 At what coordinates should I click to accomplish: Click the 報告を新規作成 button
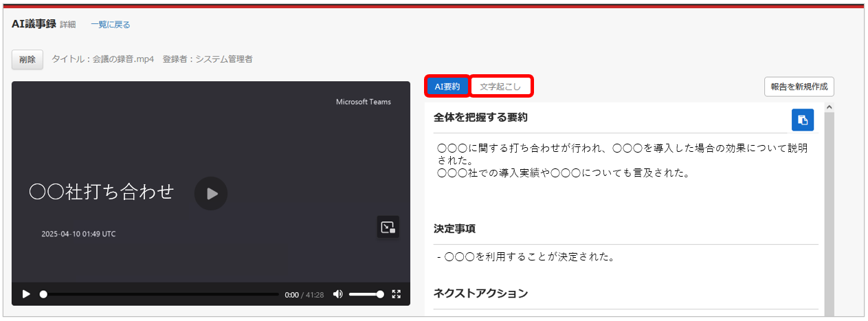point(799,87)
